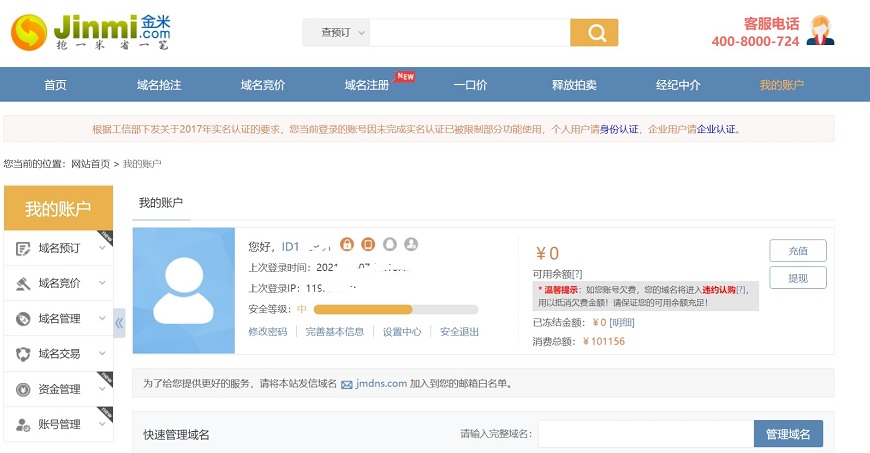Click the gray real-name person icon
Image resolution: width=870 pixels, height=453 pixels.
411,244
